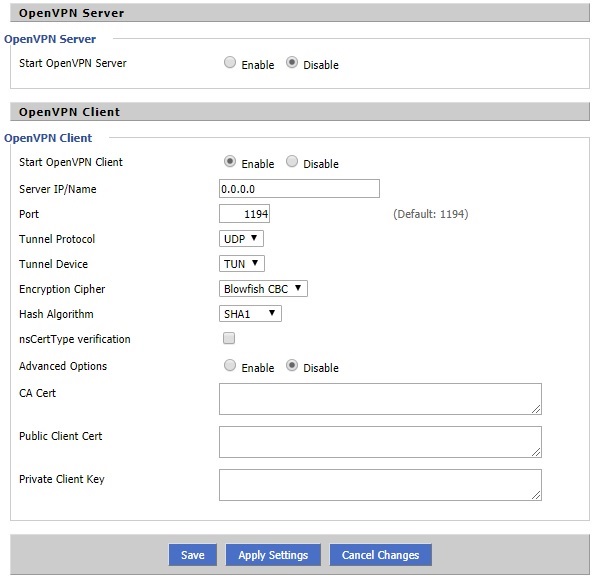This screenshot has height=579, width=593.
Task: Select Disable for Start OpenVPN Server
Action: coord(292,62)
